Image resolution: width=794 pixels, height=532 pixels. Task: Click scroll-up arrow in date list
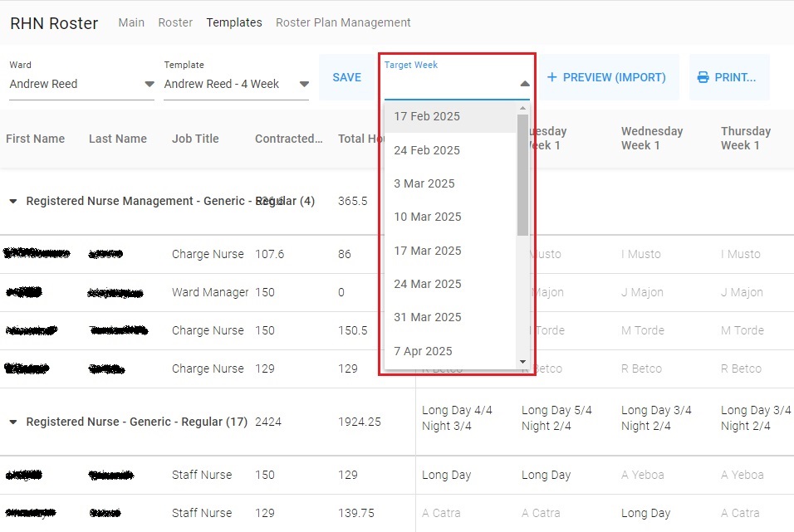(x=522, y=109)
